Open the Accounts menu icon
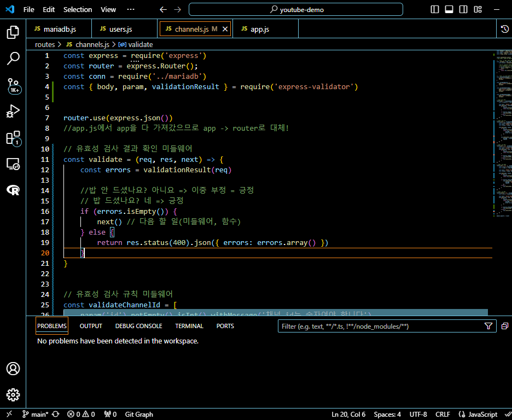 point(13,369)
